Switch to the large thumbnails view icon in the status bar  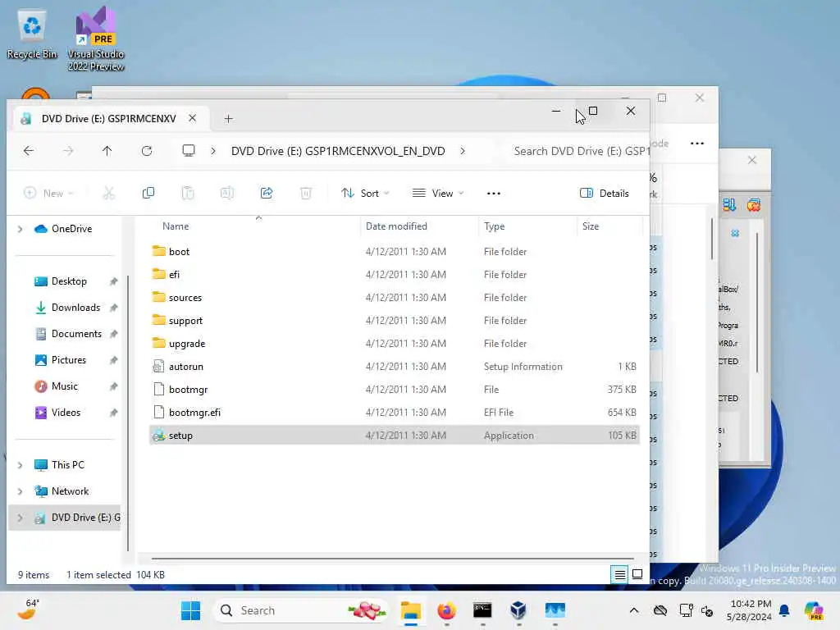(637, 575)
